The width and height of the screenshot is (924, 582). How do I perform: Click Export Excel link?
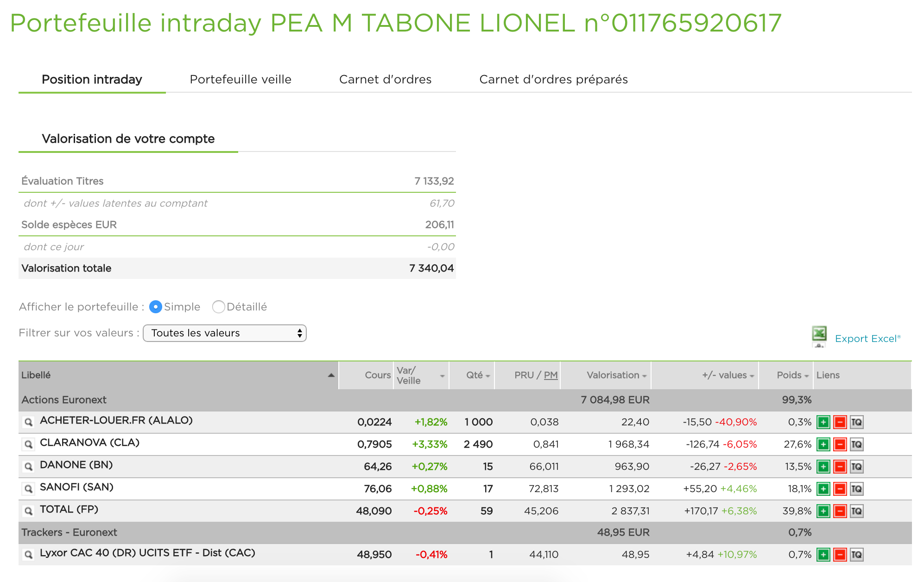867,338
